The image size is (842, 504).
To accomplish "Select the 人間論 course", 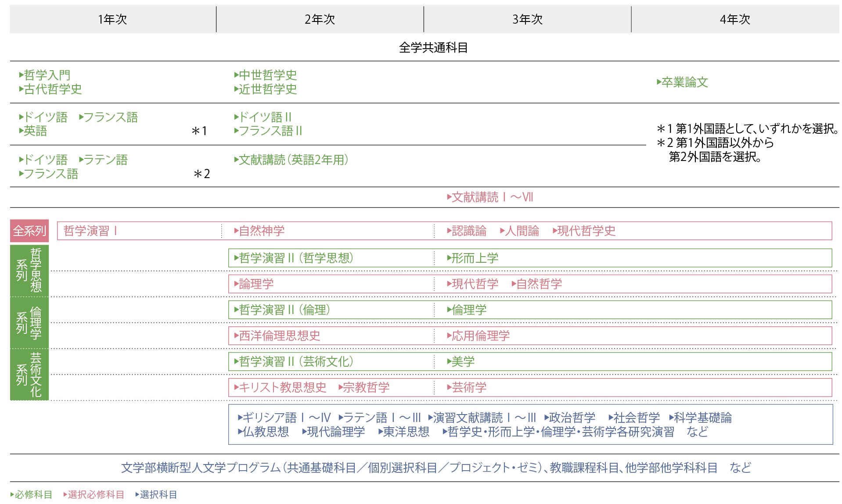I will coord(520,231).
